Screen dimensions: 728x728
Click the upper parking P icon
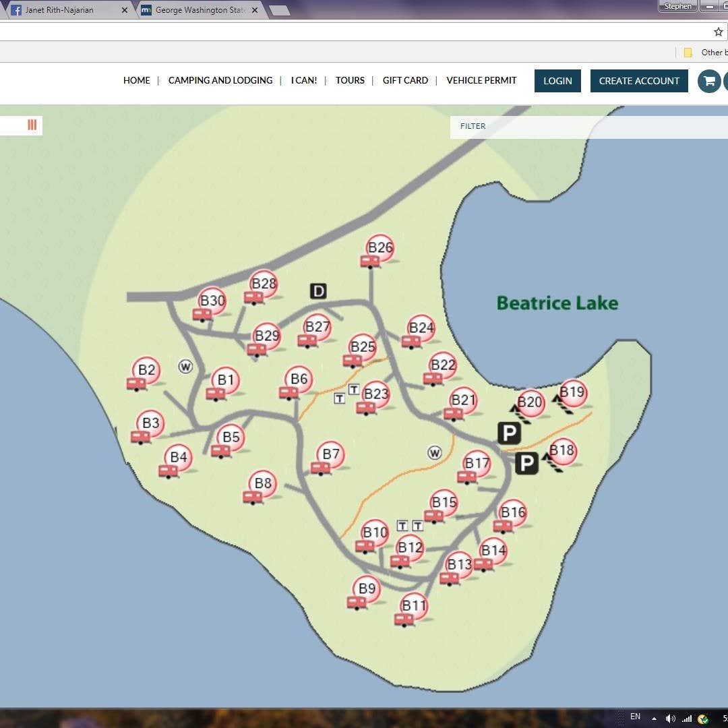(509, 433)
